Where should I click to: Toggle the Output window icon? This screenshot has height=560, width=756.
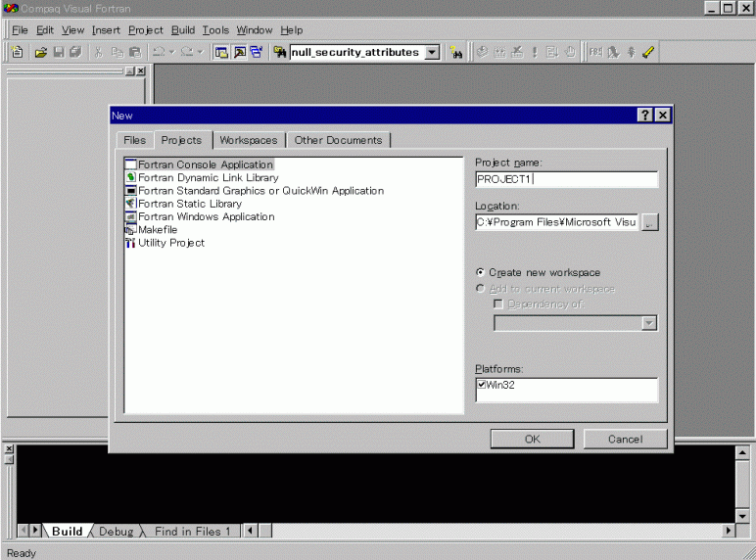(239, 52)
